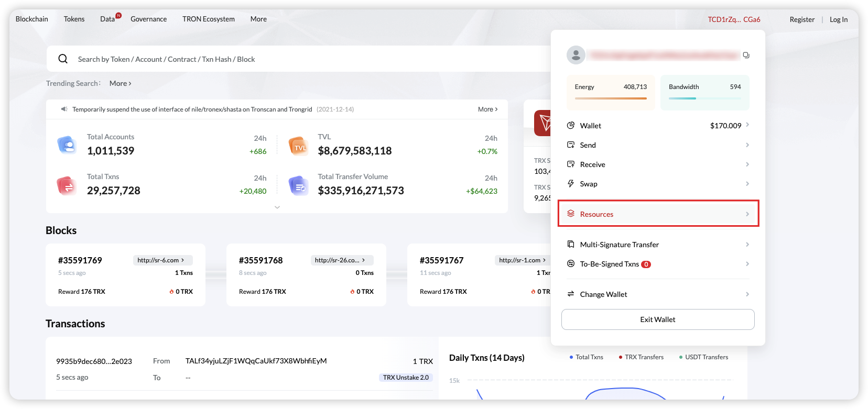Image resolution: width=868 pixels, height=409 pixels.
Task: Click the Register link
Action: pos(802,19)
